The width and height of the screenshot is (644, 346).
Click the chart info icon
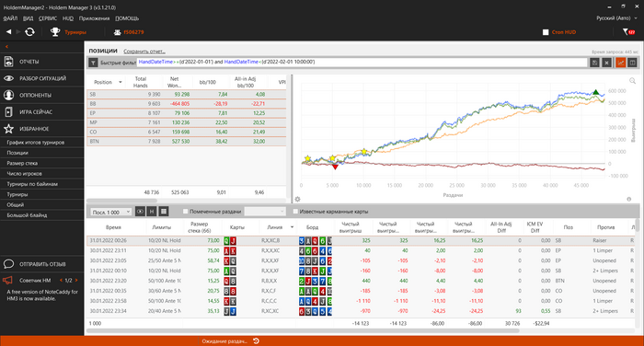point(628,199)
